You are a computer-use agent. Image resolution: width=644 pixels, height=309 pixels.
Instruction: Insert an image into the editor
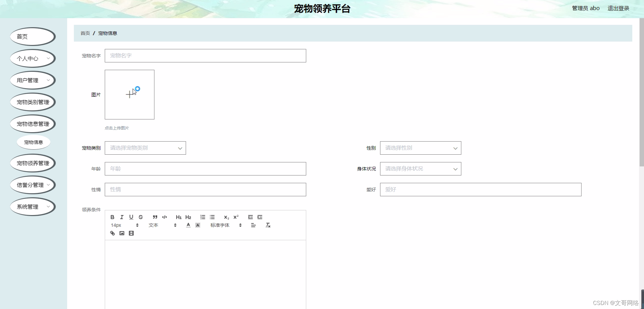tap(122, 233)
